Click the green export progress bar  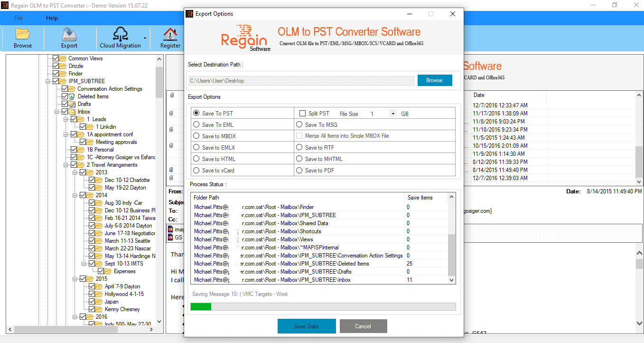pyautogui.click(x=201, y=306)
